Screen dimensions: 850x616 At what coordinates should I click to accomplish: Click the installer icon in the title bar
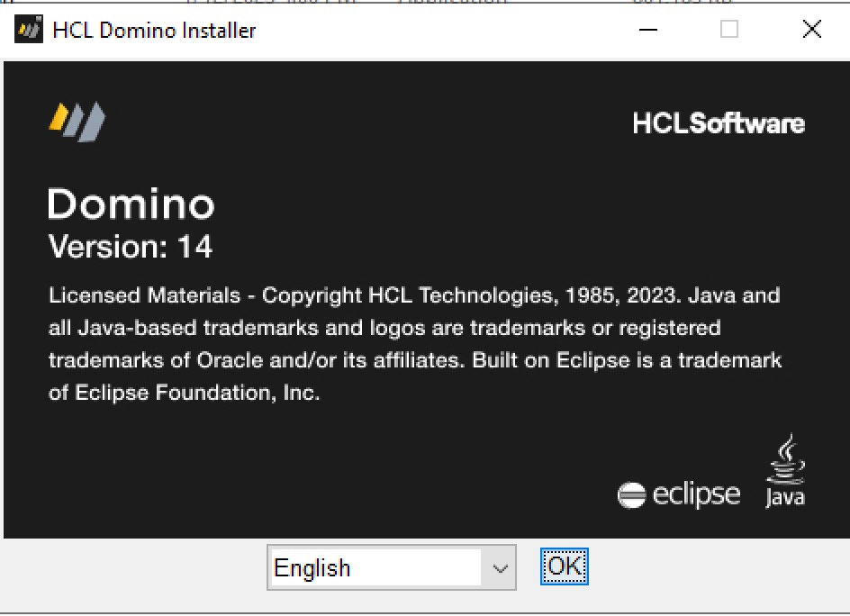(27, 28)
